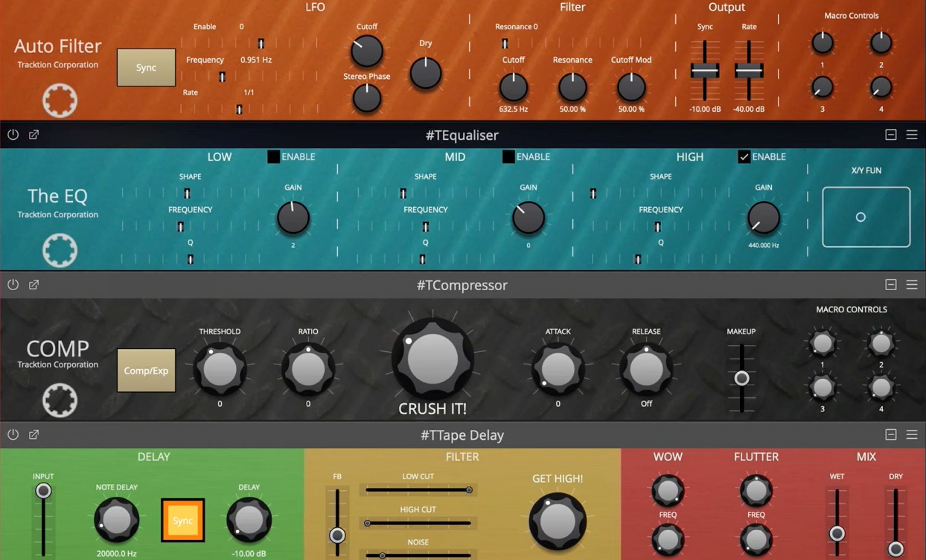Open the #TEqualiser hamburger menu
Image resolution: width=926 pixels, height=560 pixels.
pos(912,134)
